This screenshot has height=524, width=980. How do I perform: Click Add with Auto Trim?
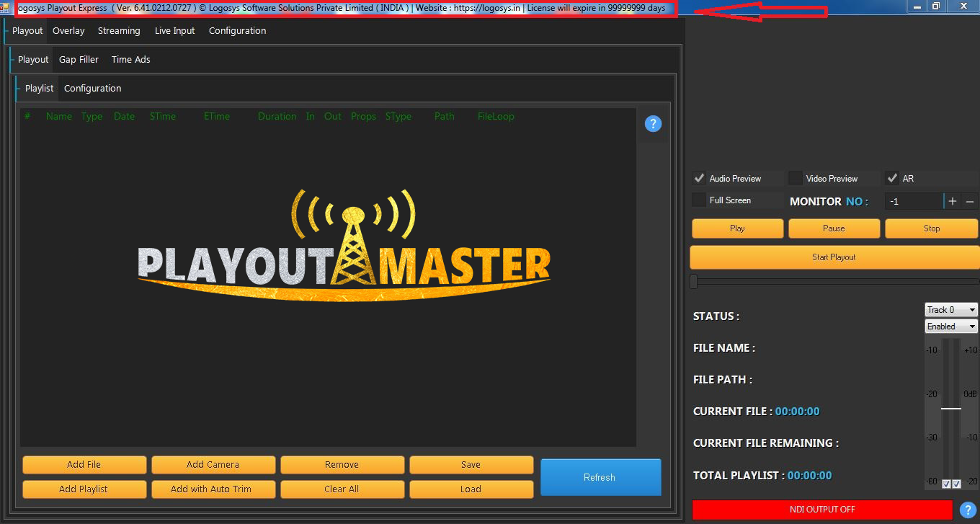pos(213,489)
